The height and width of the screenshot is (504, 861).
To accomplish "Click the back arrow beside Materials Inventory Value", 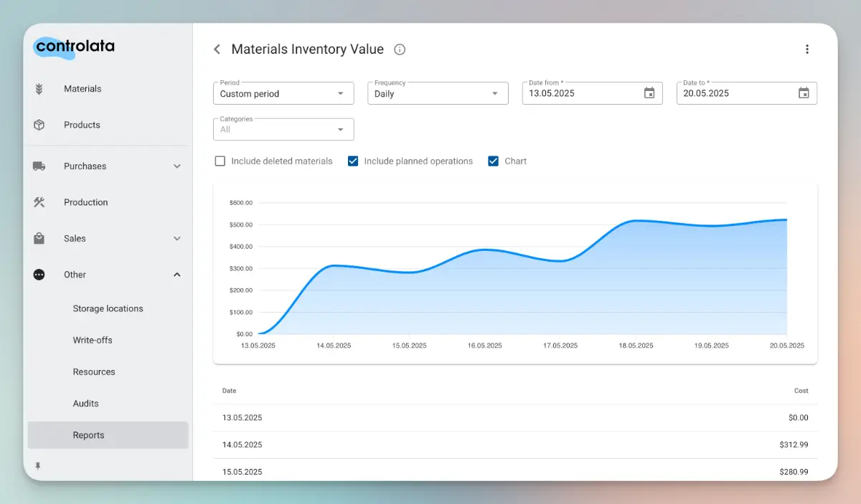I will point(217,49).
